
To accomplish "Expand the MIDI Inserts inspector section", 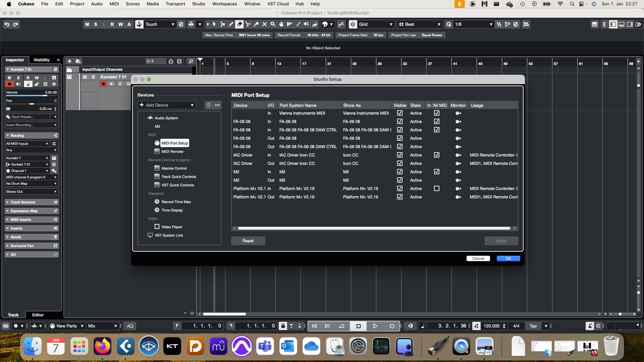I will (x=32, y=220).
